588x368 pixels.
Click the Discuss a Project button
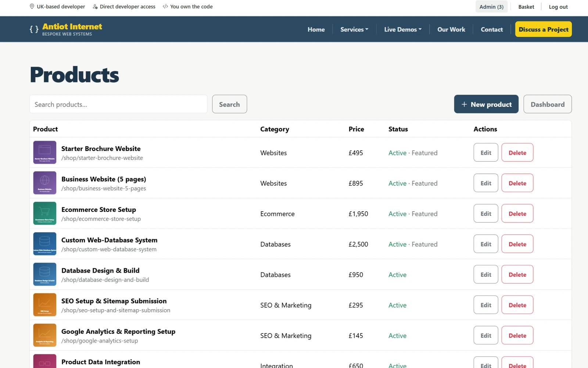(x=544, y=29)
